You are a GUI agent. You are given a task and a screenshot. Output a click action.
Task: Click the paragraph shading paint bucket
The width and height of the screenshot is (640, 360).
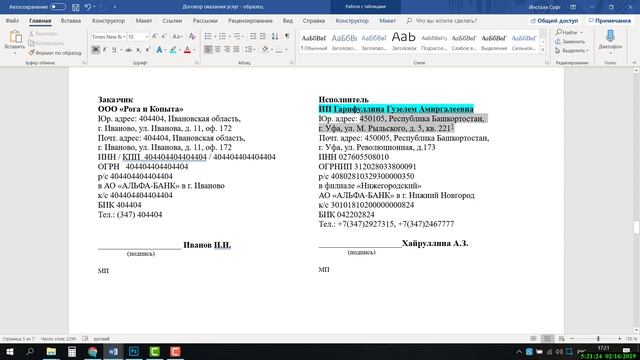[x=265, y=49]
